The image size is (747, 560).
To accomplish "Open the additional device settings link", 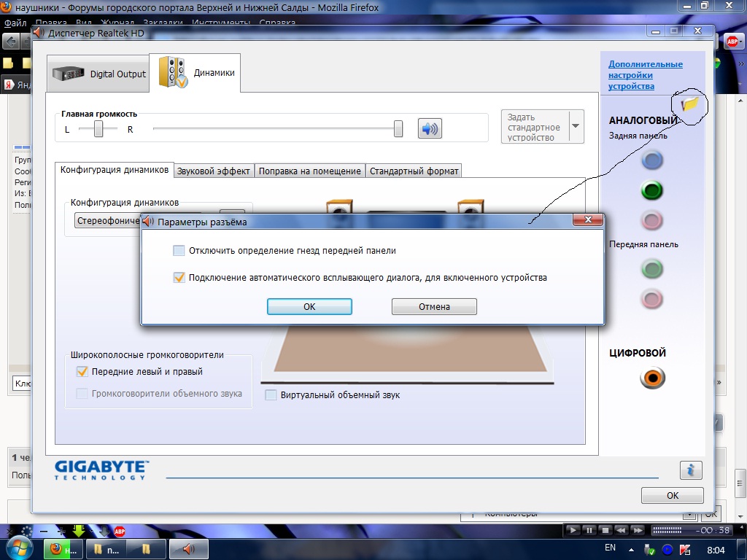I will point(645,75).
